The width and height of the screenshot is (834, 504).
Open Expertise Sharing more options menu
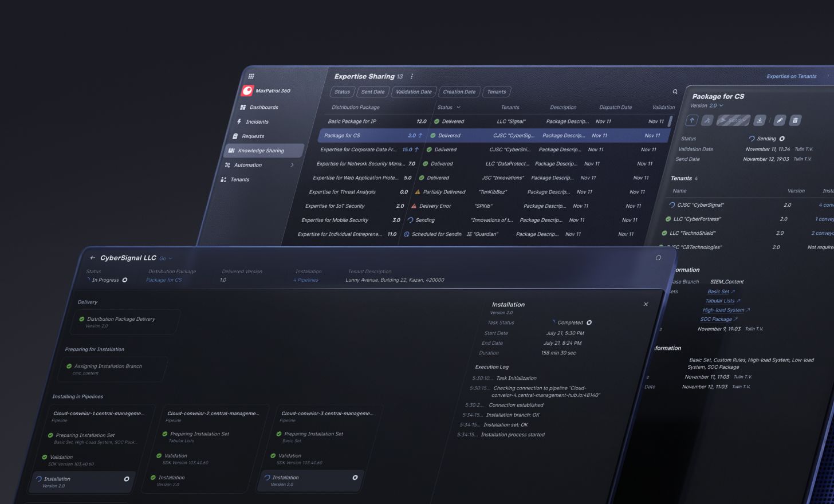411,76
